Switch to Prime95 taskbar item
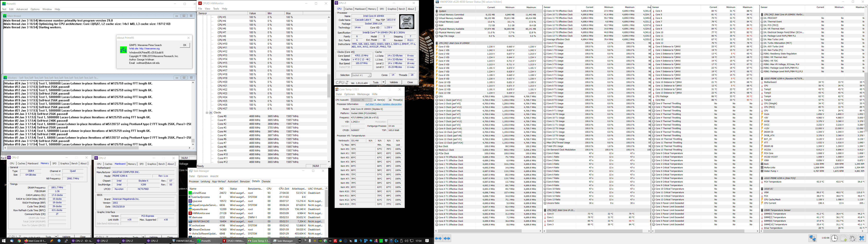The height and width of the screenshot is (244, 868). pos(208,241)
